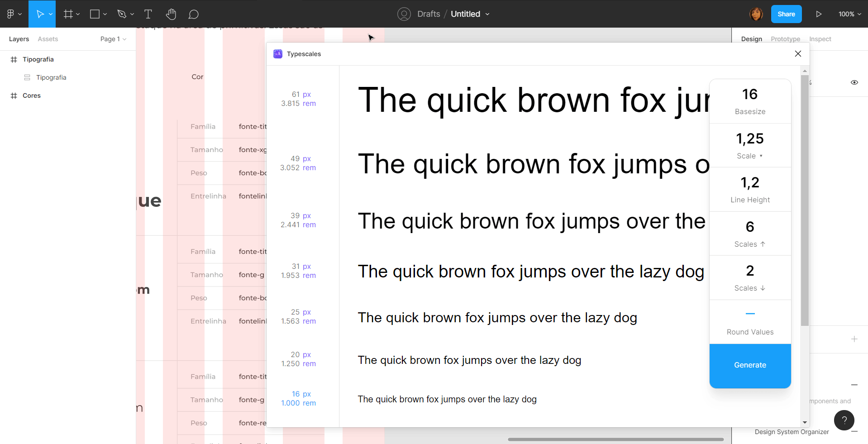
Task: Click the plugin scrollbar up arrow
Action: [x=805, y=71]
